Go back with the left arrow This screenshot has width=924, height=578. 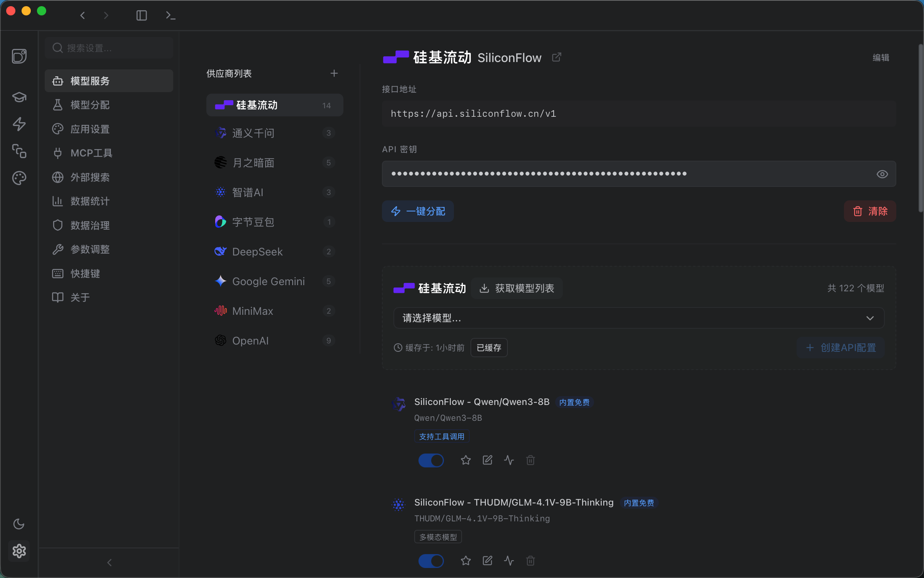pyautogui.click(x=82, y=15)
